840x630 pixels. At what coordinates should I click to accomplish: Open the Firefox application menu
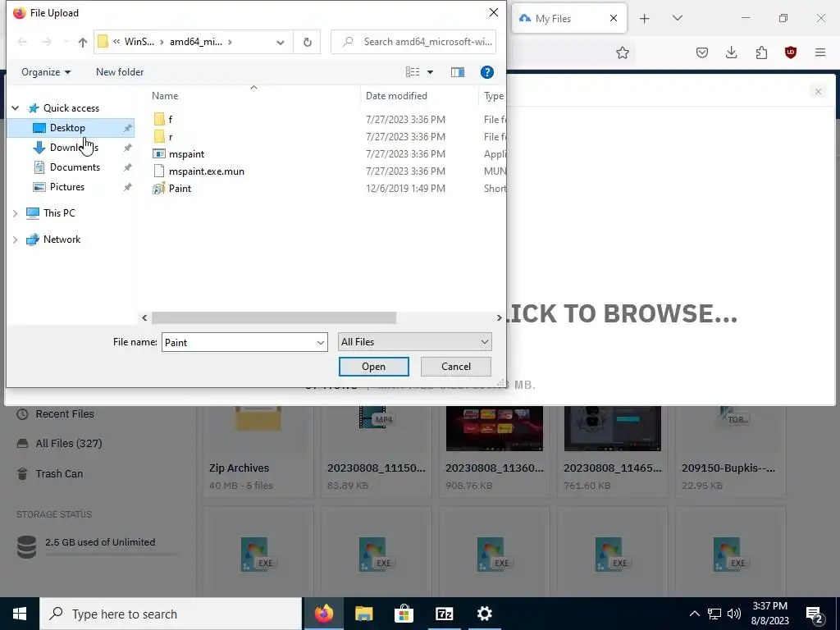pos(820,52)
